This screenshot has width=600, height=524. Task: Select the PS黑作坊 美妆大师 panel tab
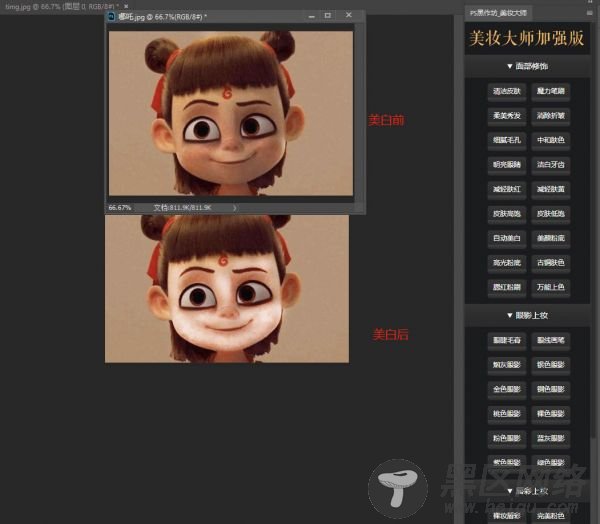coord(498,13)
